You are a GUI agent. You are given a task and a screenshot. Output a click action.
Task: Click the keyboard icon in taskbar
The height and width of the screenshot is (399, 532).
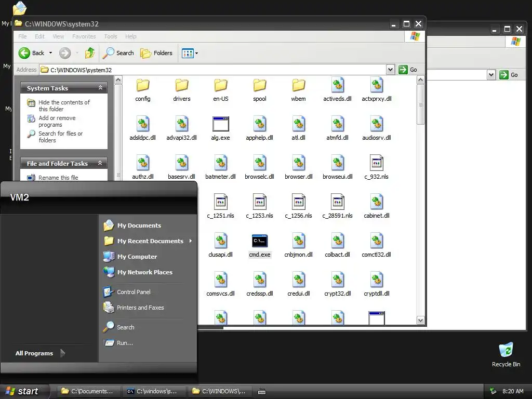point(262,392)
